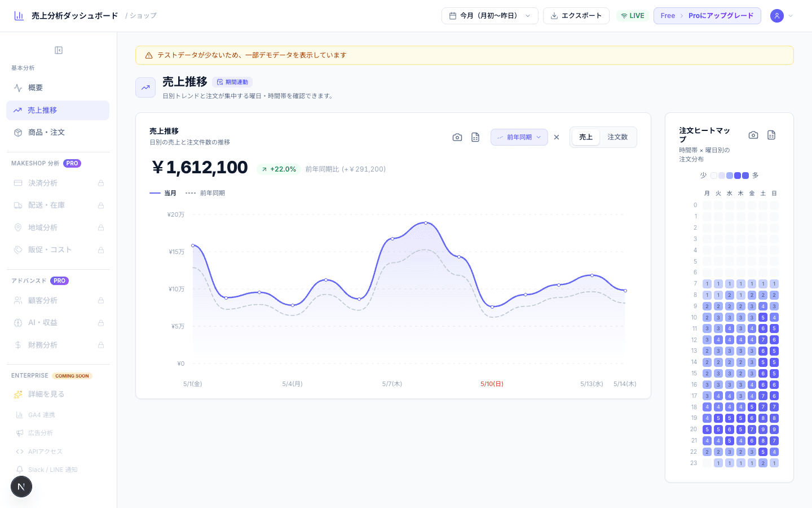The height and width of the screenshot is (508, 812).
Task: Open locked 地域分析 item
Action: click(x=58, y=227)
